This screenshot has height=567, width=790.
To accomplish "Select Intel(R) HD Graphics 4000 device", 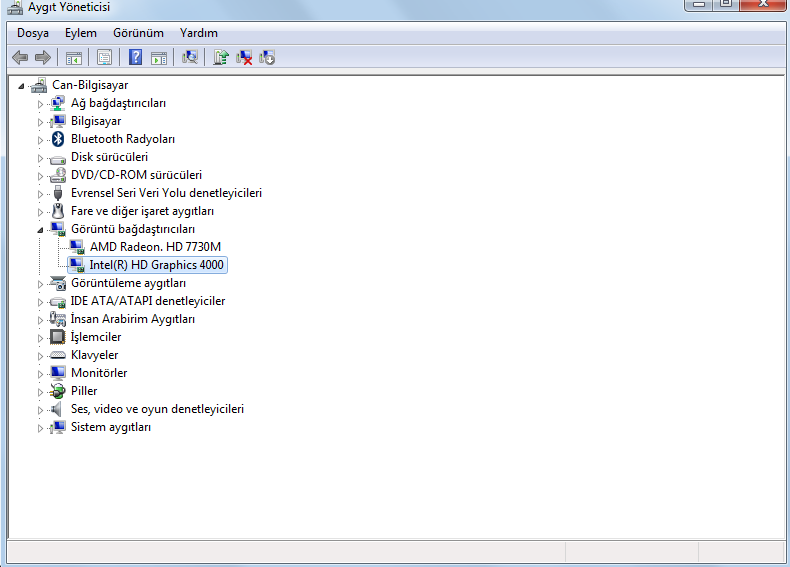I will tap(157, 265).
